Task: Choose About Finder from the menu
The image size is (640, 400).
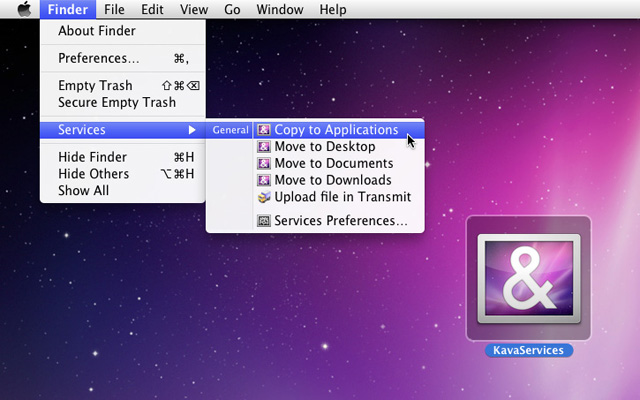Action: [x=97, y=31]
